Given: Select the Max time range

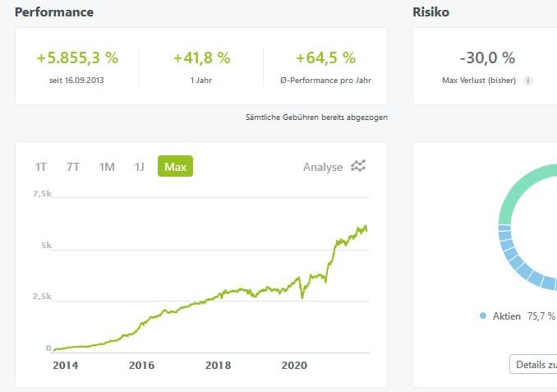Looking at the screenshot, I should tap(175, 167).
